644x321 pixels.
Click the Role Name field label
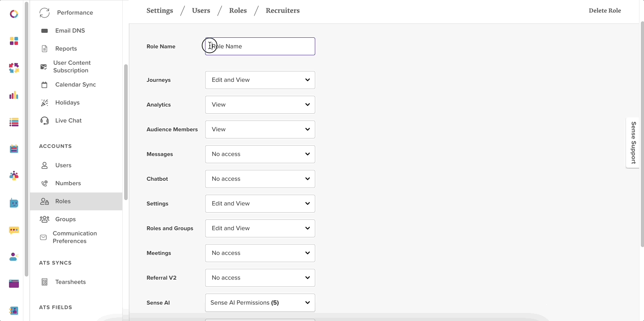161,46
